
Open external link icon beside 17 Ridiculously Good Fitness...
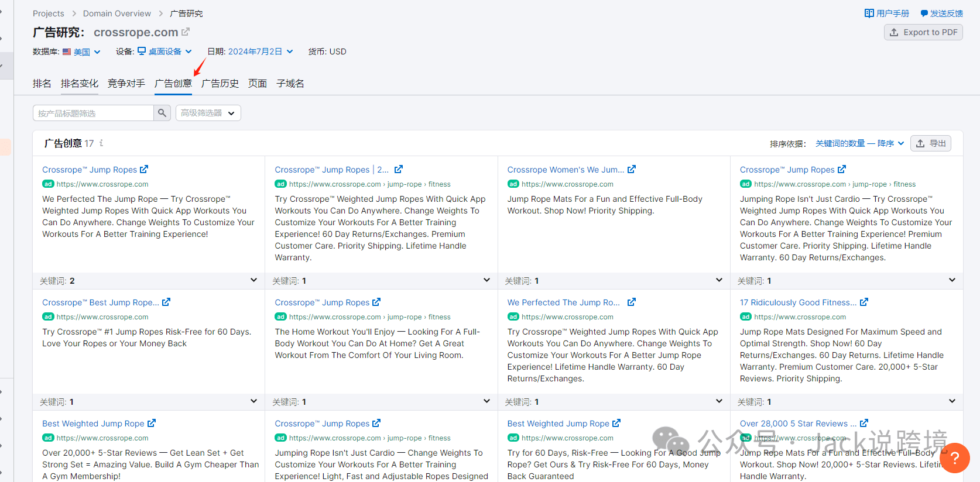pyautogui.click(x=864, y=302)
